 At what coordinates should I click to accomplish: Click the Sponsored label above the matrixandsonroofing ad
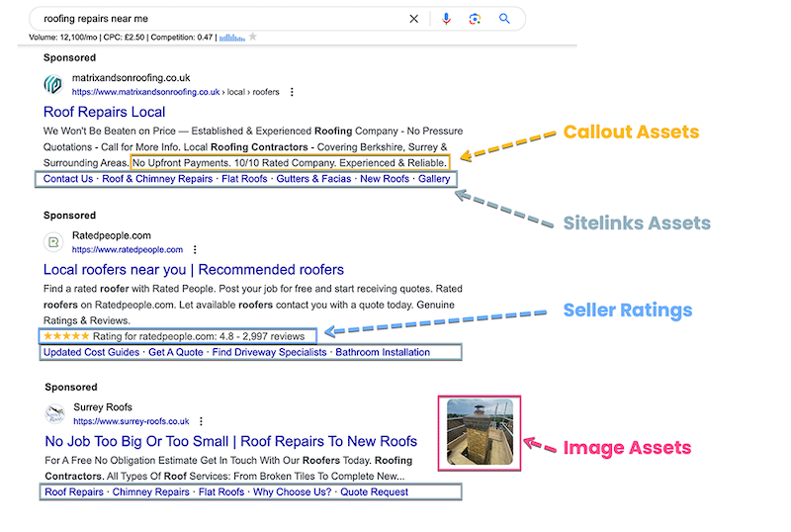point(69,57)
